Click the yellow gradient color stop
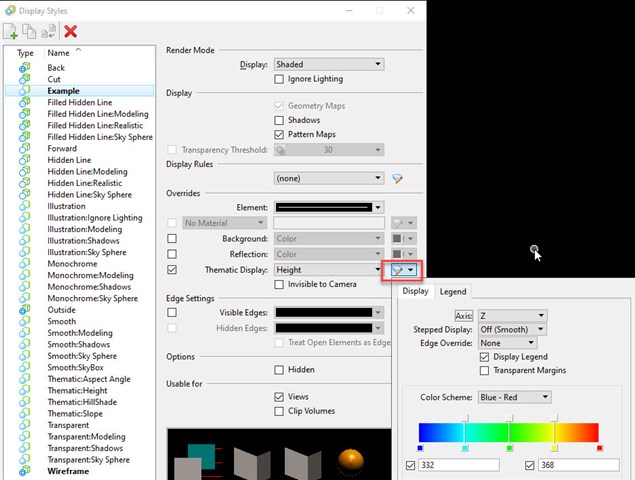635x480 pixels. coord(554,448)
